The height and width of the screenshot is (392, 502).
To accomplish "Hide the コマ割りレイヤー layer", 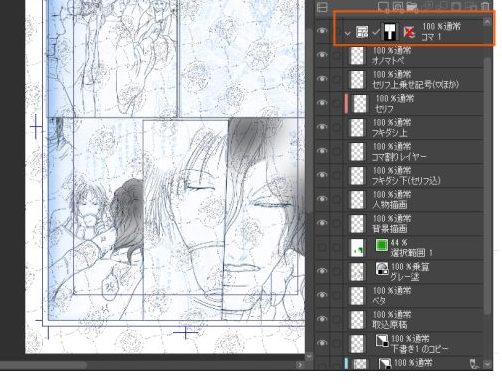I will click(322, 151).
